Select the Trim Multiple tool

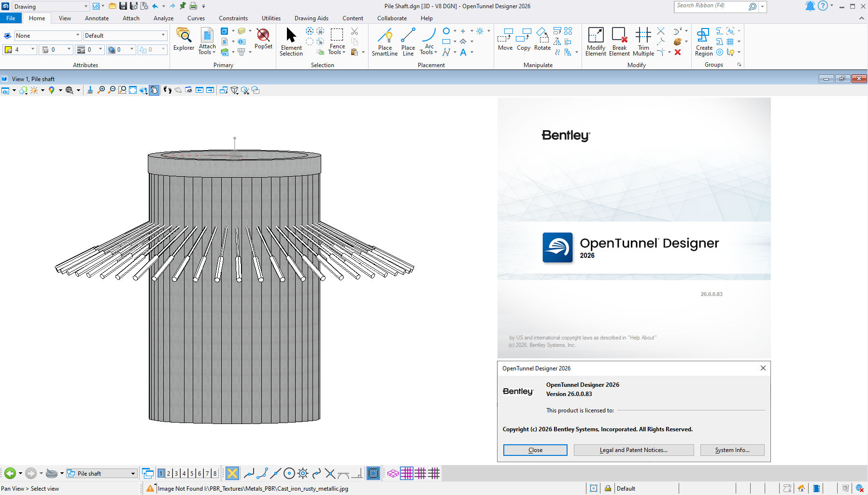click(x=643, y=42)
